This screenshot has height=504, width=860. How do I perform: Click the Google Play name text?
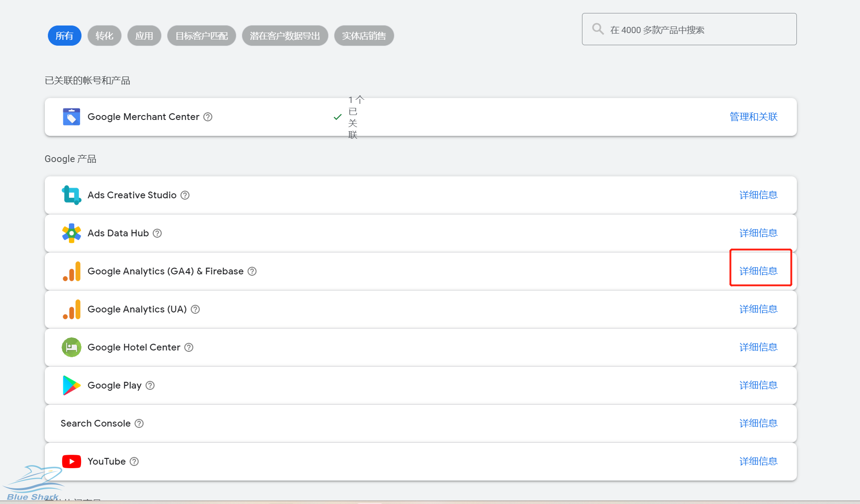pos(115,385)
